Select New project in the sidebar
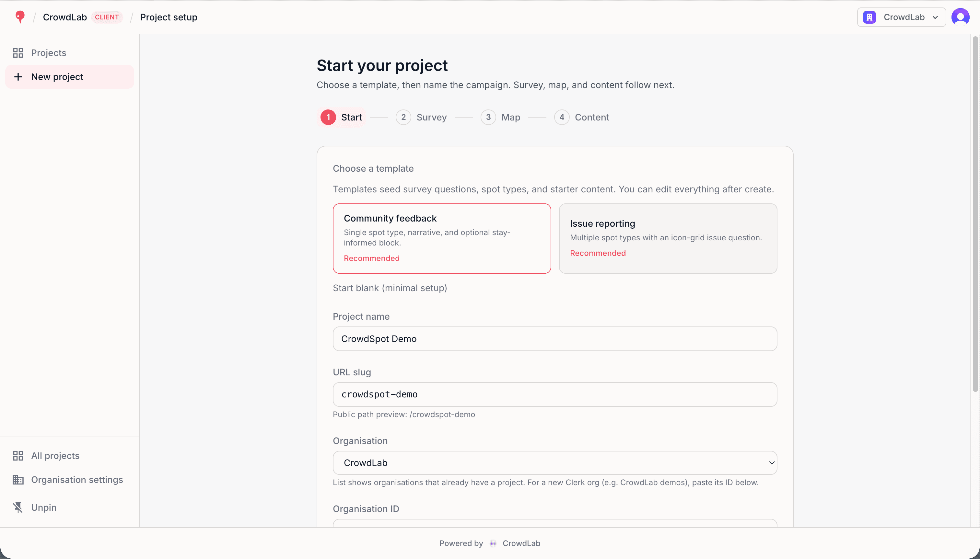Viewport: 980px width, 559px height. (70, 77)
